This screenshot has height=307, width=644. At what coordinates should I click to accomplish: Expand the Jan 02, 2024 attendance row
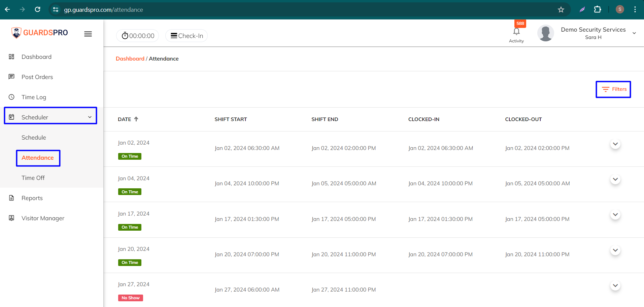pyautogui.click(x=615, y=144)
